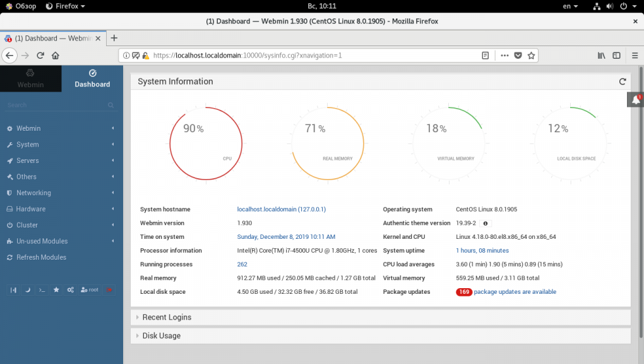The image size is (644, 364).
Task: Open the Firefox menu in the top bar
Action: pyautogui.click(x=65, y=6)
